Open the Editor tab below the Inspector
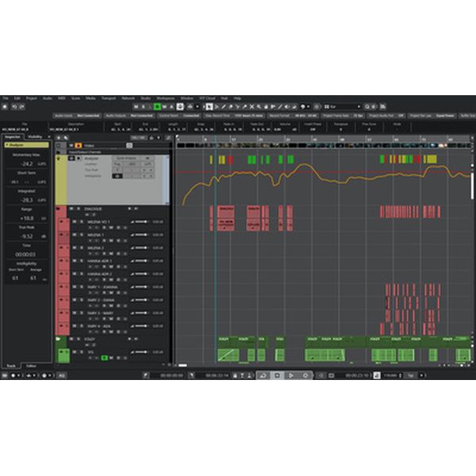Viewport: 476px width, 476px height. [x=32, y=364]
